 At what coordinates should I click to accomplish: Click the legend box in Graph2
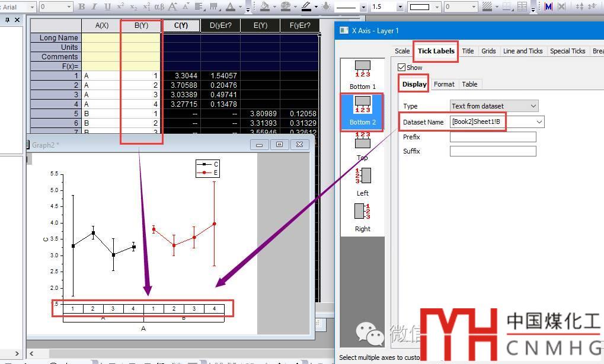(x=207, y=169)
